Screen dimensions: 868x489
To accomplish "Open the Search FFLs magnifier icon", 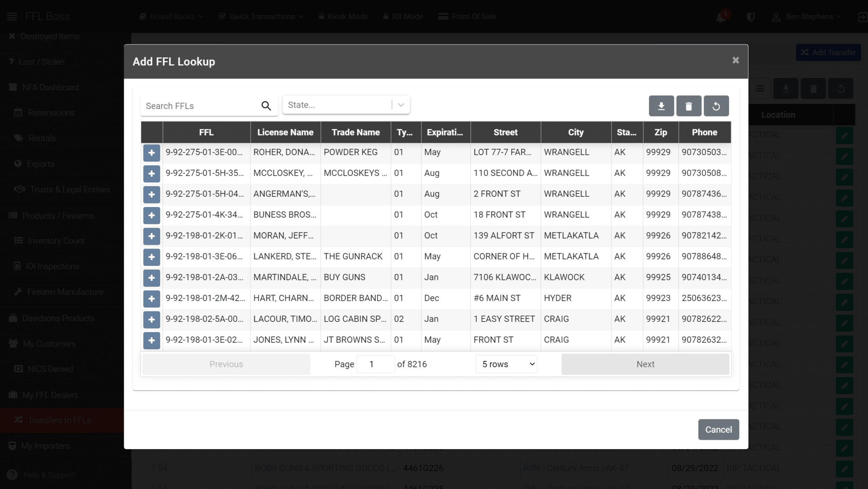I will click(266, 106).
